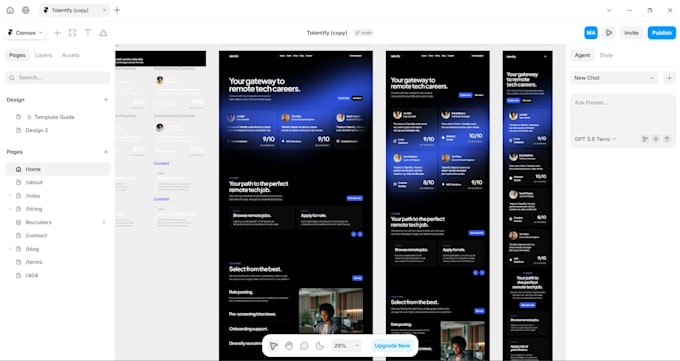Click the main branch badge
Screen dimensions: 680x361
click(x=363, y=33)
